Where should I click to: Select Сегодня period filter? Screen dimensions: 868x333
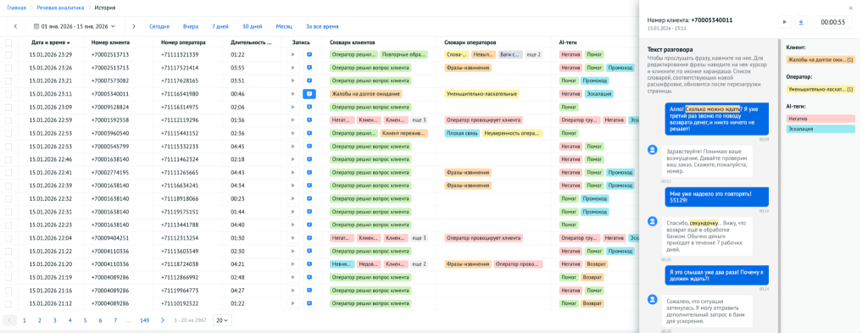159,26
